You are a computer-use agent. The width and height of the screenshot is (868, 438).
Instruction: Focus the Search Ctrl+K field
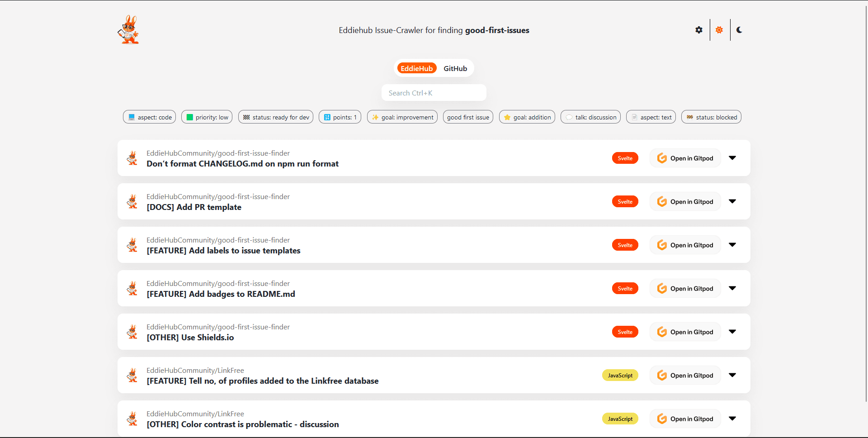[x=434, y=93]
